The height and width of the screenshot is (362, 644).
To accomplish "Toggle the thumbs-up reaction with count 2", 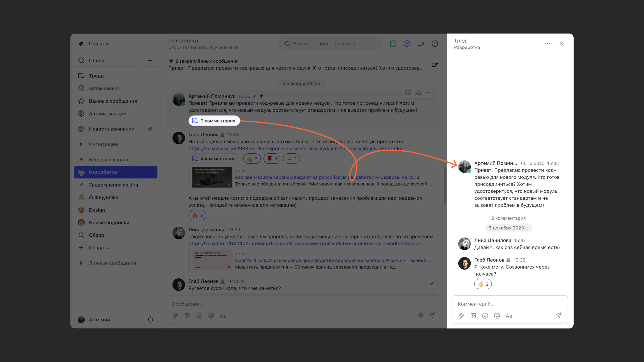I will [252, 159].
